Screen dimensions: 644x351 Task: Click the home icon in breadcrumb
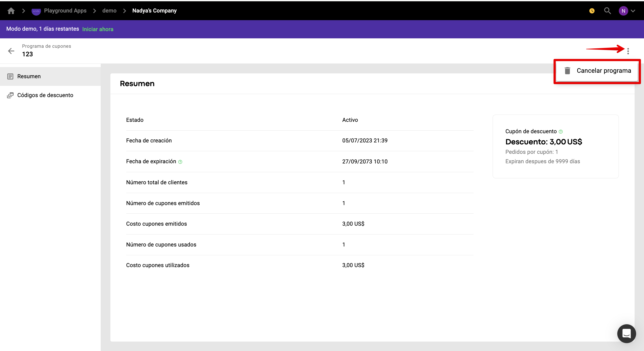click(11, 11)
